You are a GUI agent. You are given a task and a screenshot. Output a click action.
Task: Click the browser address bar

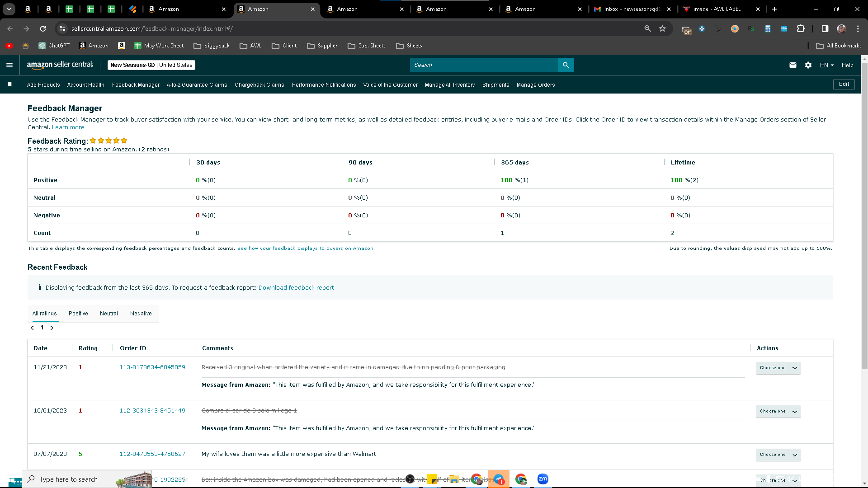coord(353,28)
